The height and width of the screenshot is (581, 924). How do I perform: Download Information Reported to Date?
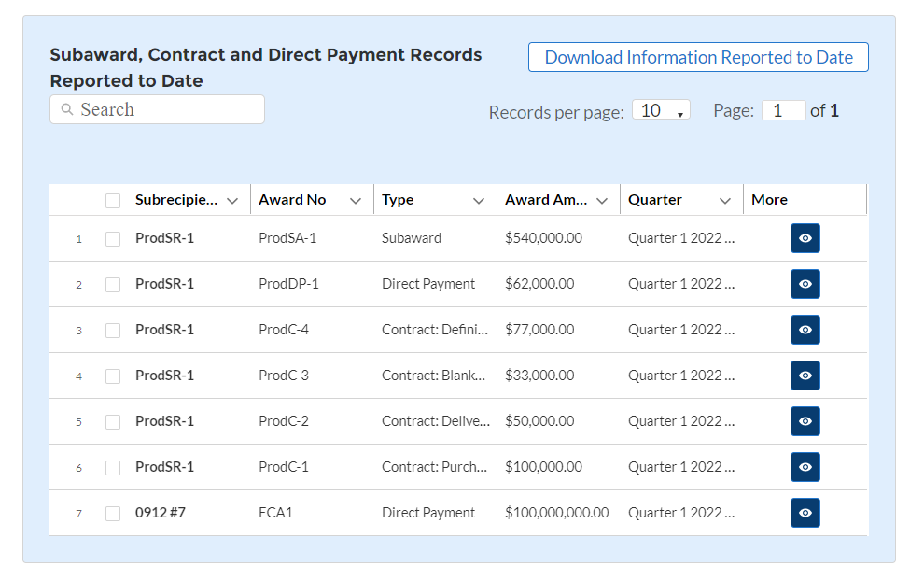point(698,57)
